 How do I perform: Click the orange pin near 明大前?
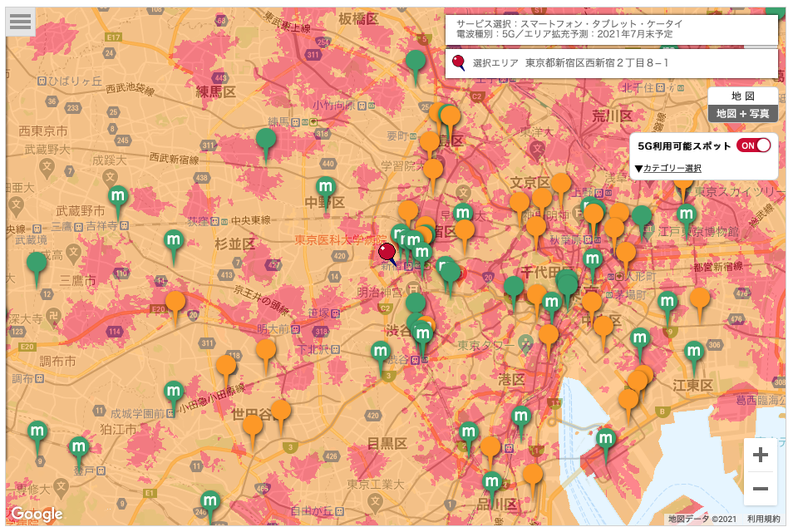[265, 352]
